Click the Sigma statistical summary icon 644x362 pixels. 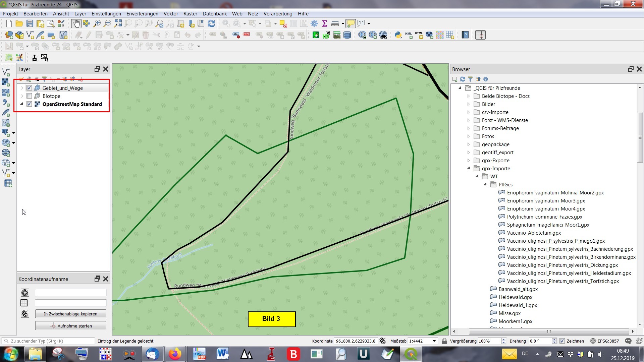(x=324, y=23)
